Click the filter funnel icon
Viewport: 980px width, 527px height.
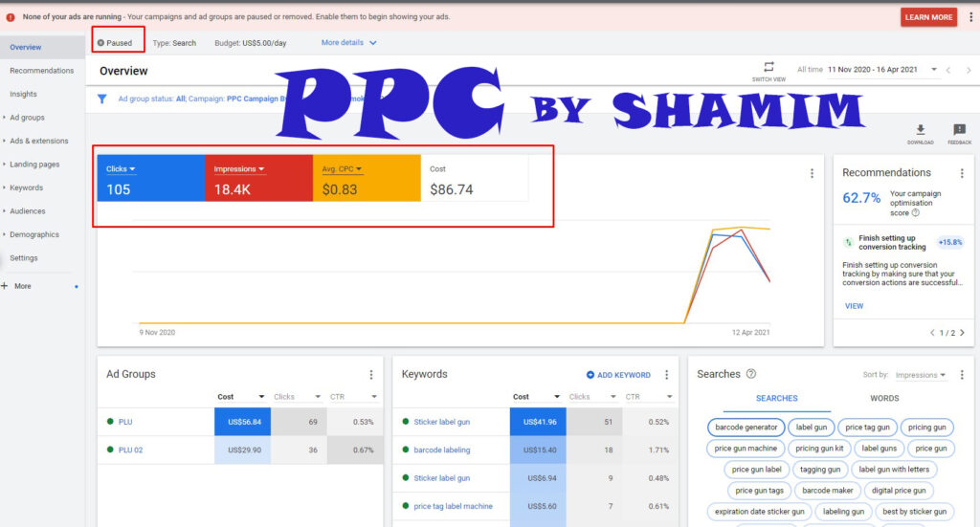click(x=101, y=99)
